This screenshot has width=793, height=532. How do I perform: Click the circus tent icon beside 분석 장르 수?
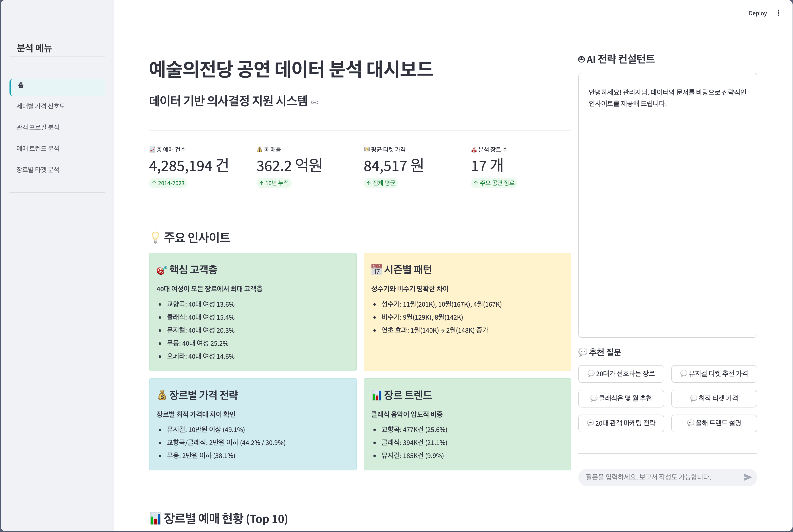click(x=474, y=150)
